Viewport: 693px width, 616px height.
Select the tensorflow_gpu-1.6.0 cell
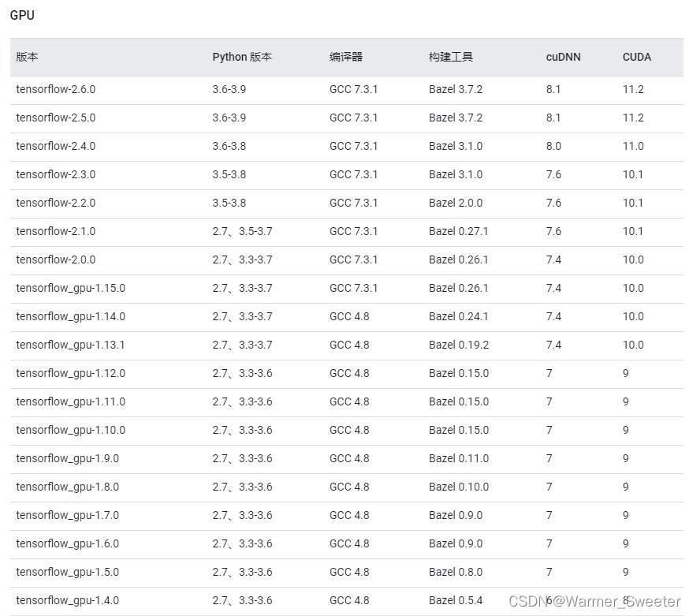coord(68,543)
